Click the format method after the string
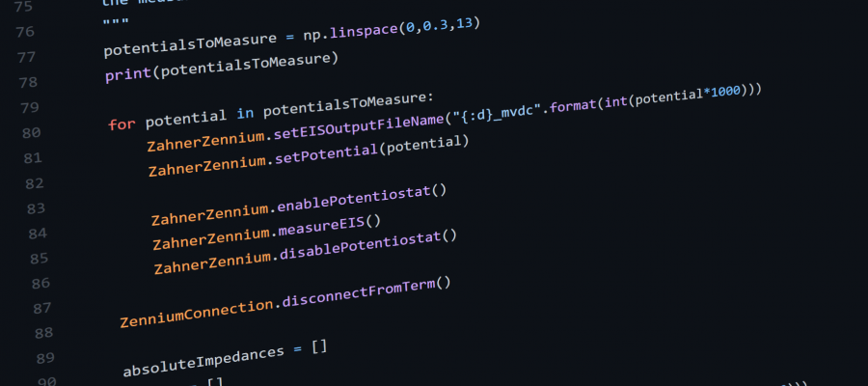This screenshot has width=868, height=386. pyautogui.click(x=572, y=103)
